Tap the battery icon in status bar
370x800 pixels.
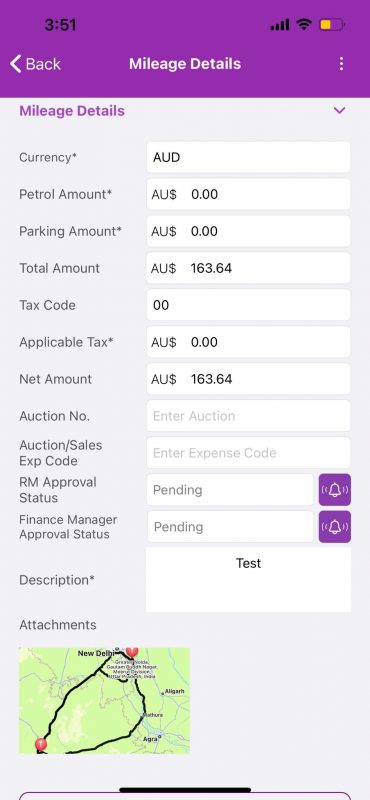tap(332, 24)
